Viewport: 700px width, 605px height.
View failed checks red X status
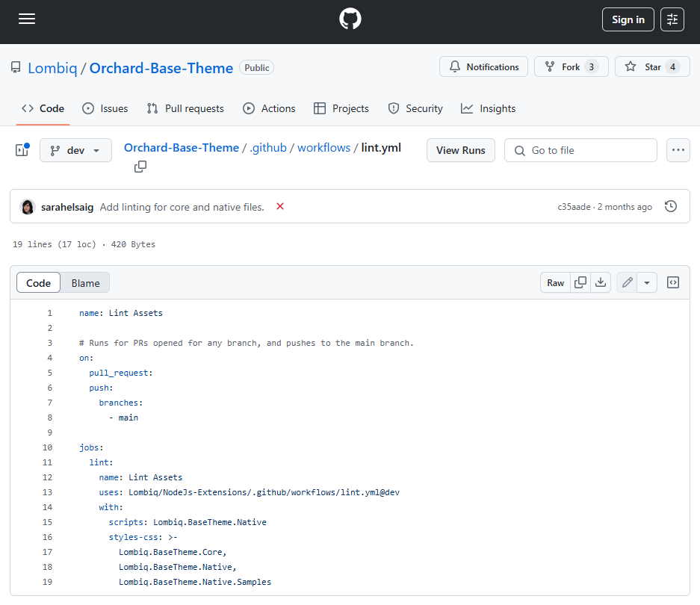(x=280, y=206)
